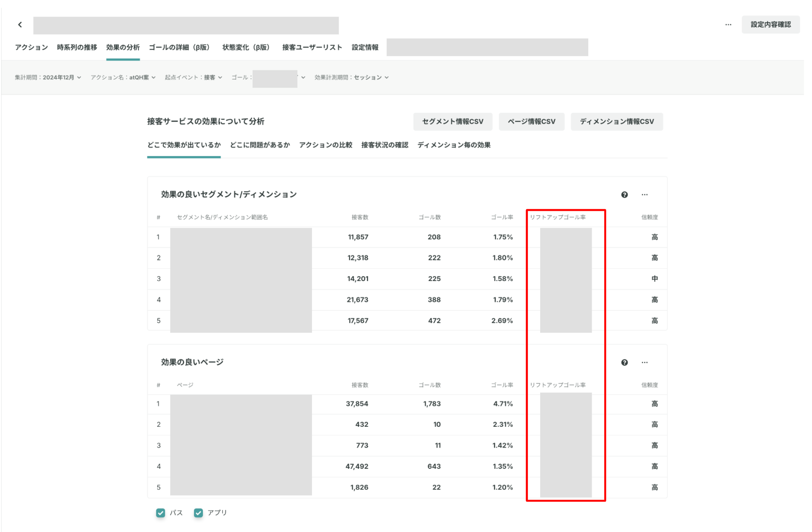
Task: Click the 2.69% goal rate cell
Action: 502,321
